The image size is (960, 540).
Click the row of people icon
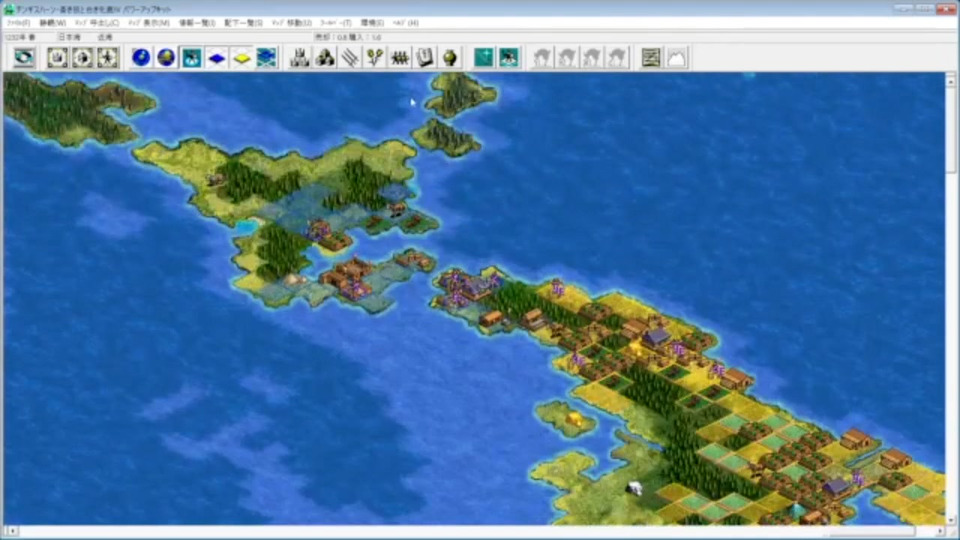pos(400,58)
